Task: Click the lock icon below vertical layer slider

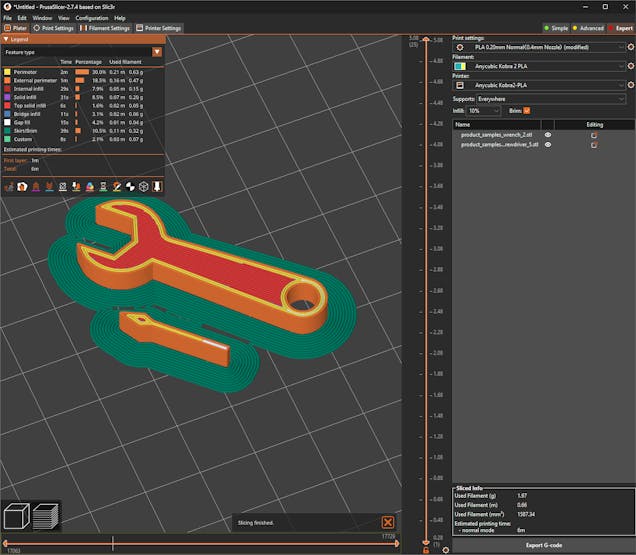Action: (425, 550)
